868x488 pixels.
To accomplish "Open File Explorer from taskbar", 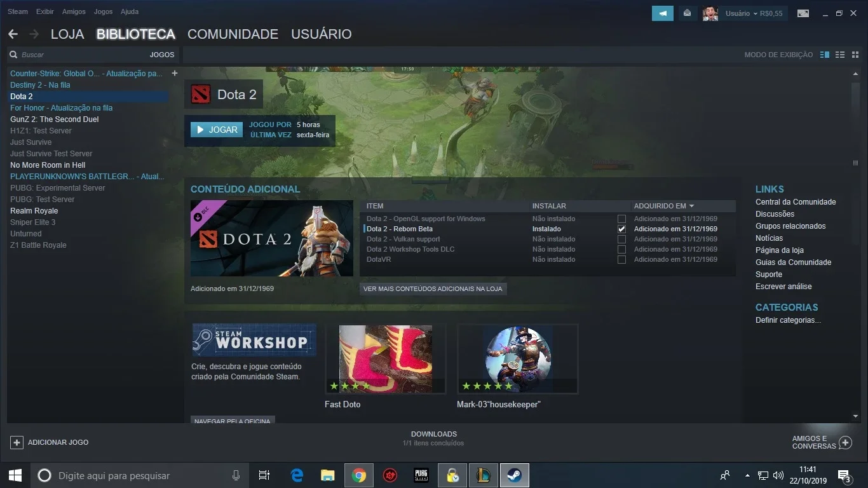I will click(327, 475).
